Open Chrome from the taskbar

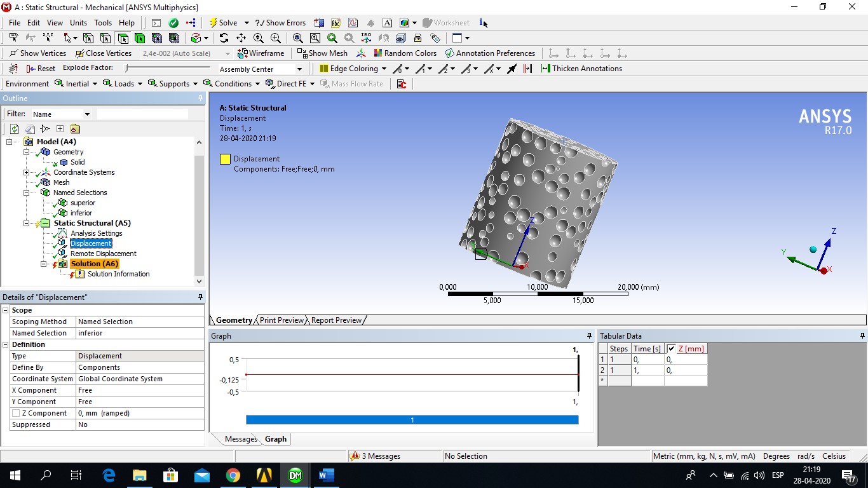pyautogui.click(x=233, y=475)
